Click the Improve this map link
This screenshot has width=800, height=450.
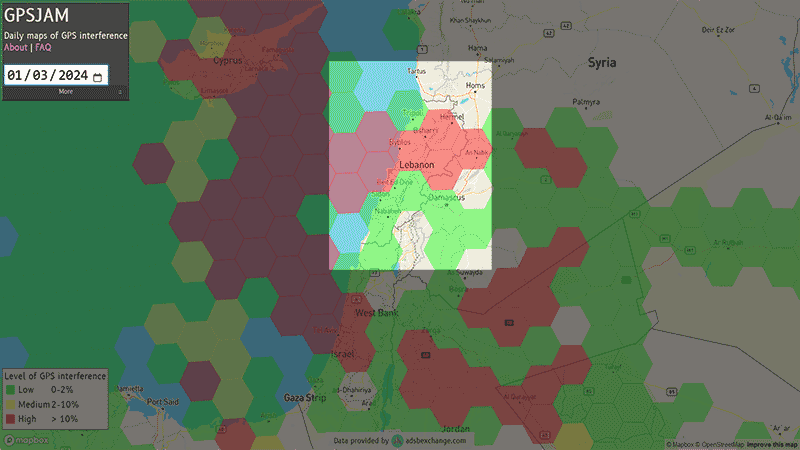point(771,444)
